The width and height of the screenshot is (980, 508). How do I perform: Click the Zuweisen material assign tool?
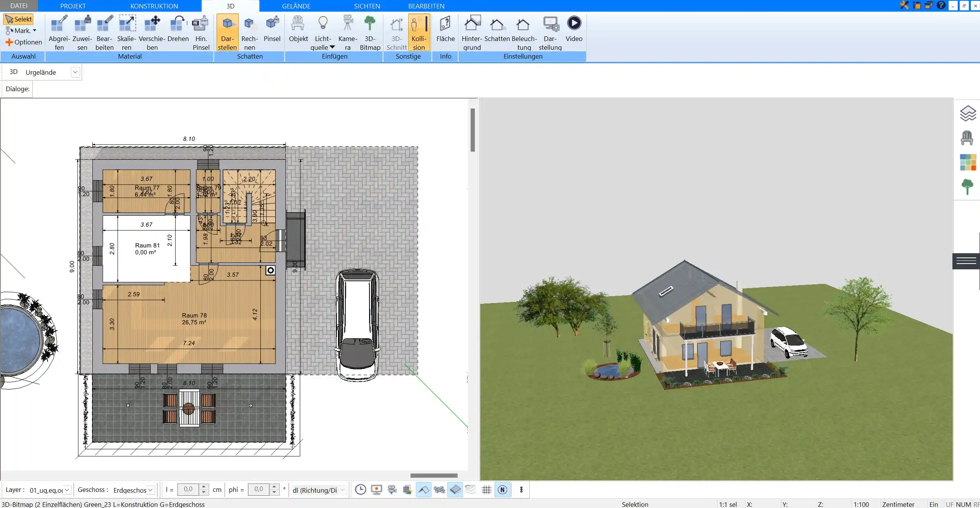pos(82,33)
